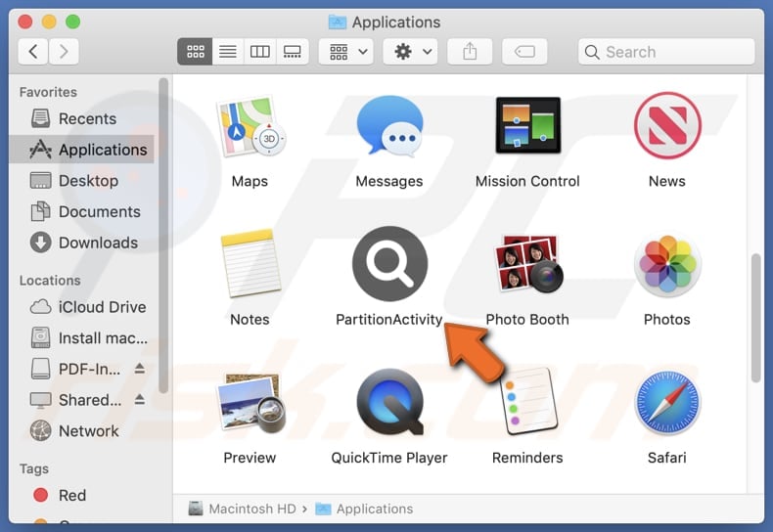
Task: Click the Edit Tags toolbar button
Action: tap(524, 51)
